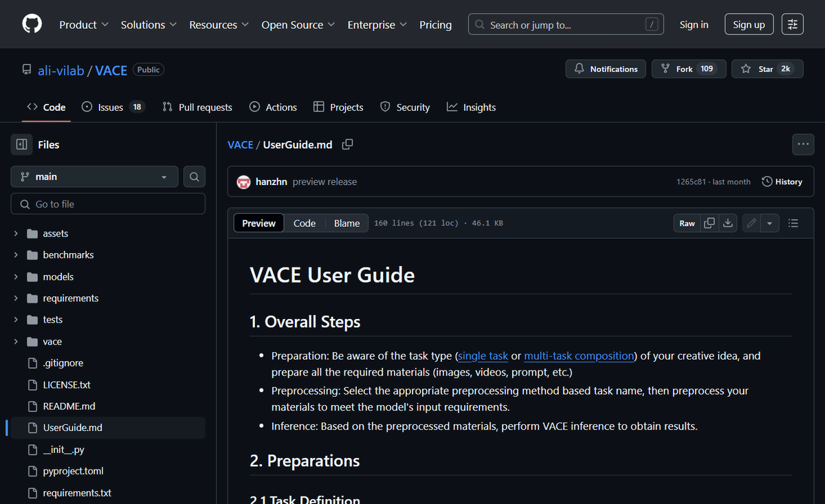Open the multi-task composition link
The width and height of the screenshot is (825, 504).
[579, 355]
